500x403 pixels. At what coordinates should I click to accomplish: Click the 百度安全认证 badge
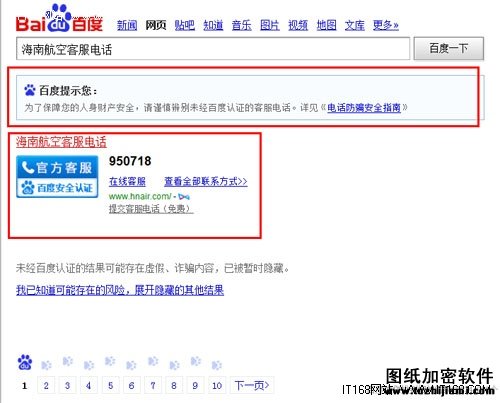point(57,188)
